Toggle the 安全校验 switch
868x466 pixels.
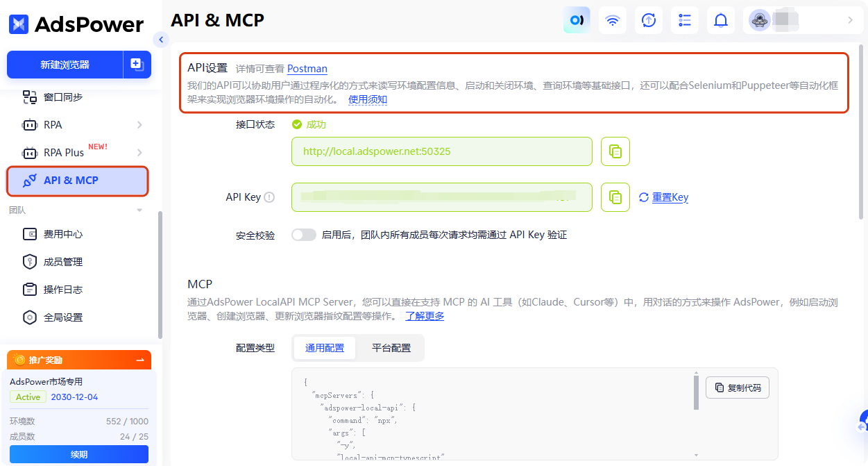[304, 235]
